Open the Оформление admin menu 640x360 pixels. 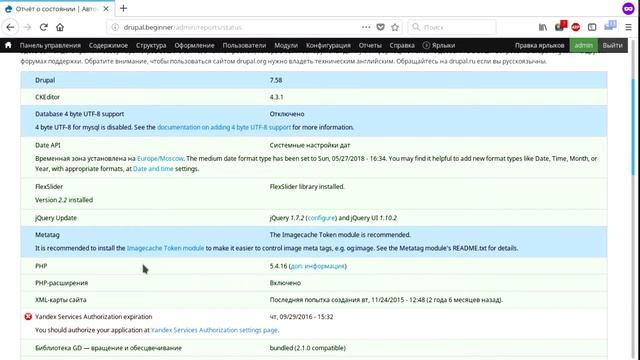click(194, 45)
